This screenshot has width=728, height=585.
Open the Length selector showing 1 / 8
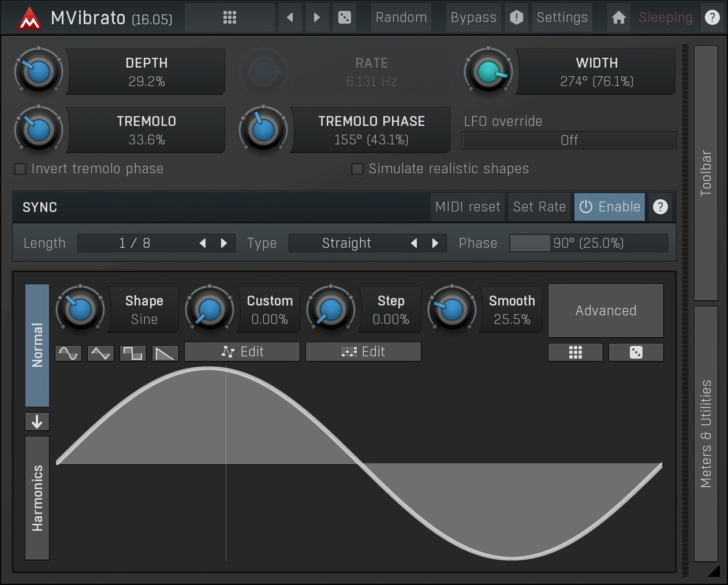[x=156, y=243]
